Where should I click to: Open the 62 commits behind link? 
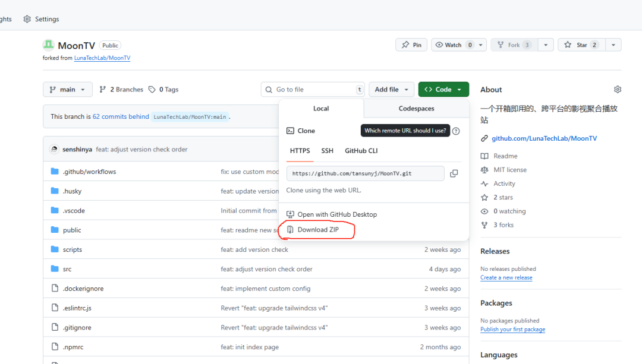pos(121,117)
